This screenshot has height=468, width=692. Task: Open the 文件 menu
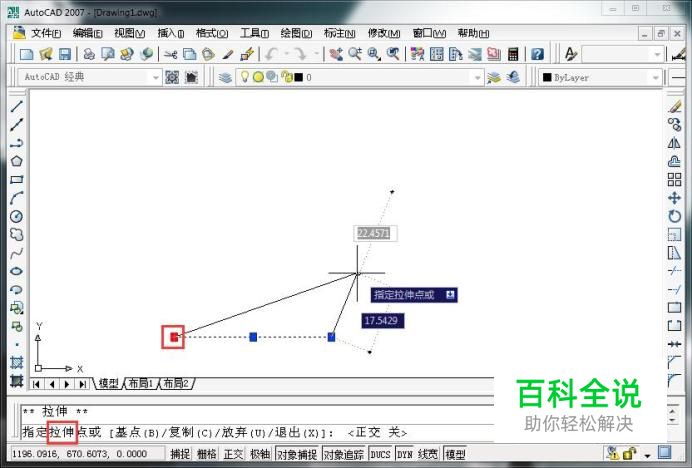click(46, 33)
